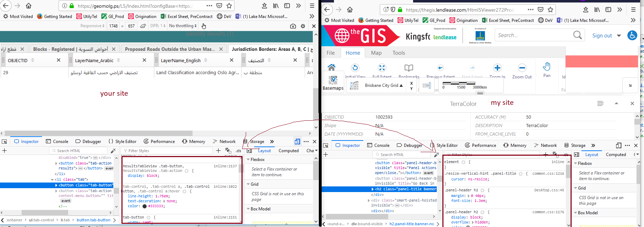Collapse Flexbox section in left Layout panel

click(248, 160)
